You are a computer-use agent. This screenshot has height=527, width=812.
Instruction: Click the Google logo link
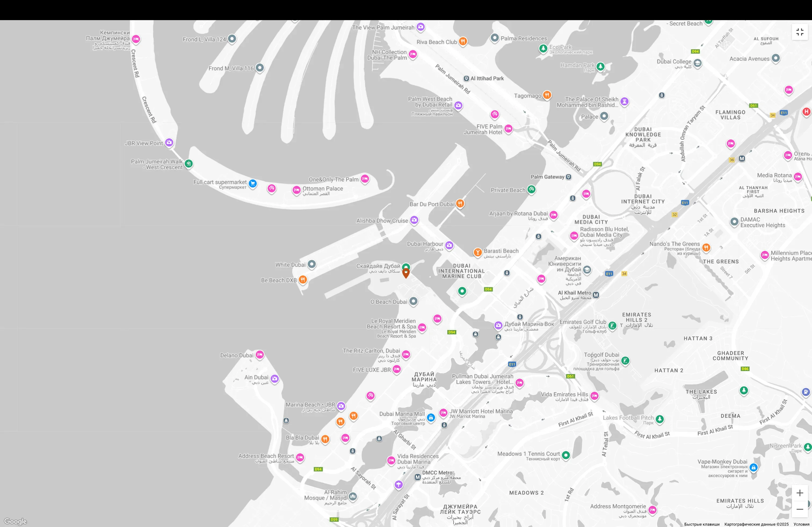click(x=15, y=521)
